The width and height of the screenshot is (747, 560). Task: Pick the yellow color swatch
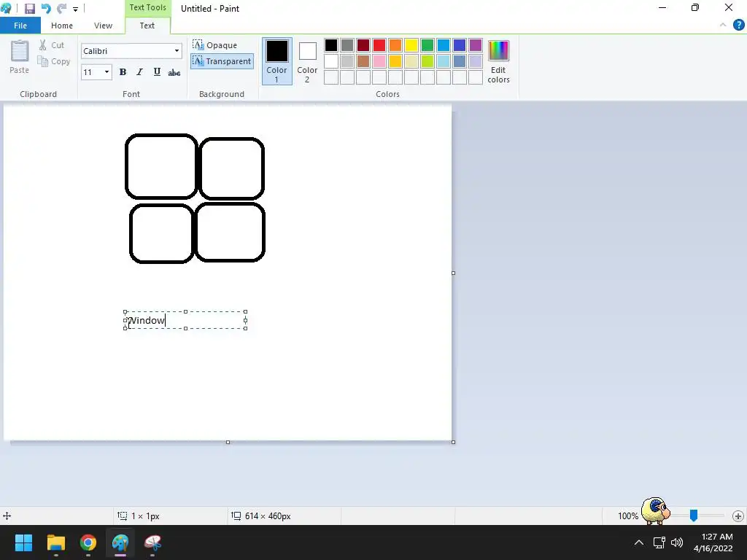411,45
